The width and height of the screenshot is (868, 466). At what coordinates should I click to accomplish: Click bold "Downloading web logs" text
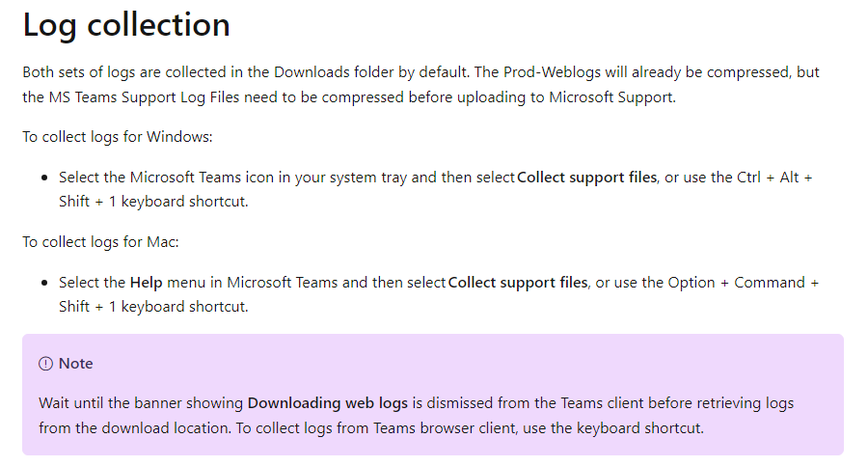[328, 403]
